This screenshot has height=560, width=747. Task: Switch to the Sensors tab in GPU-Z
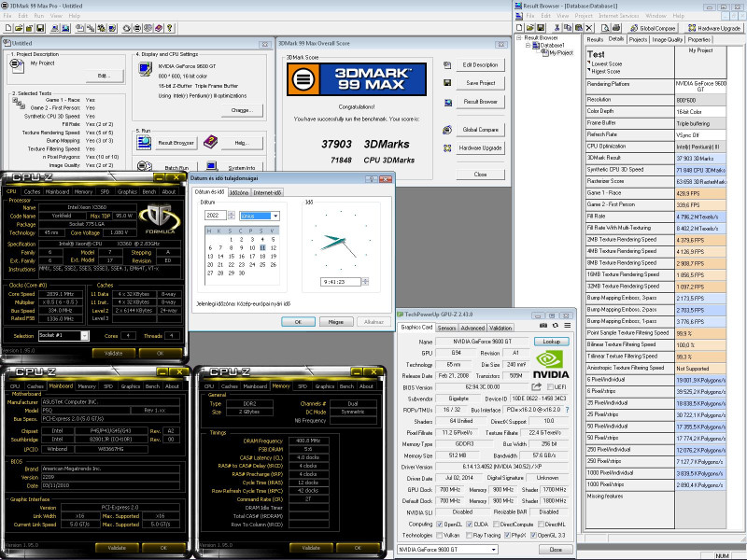point(446,328)
